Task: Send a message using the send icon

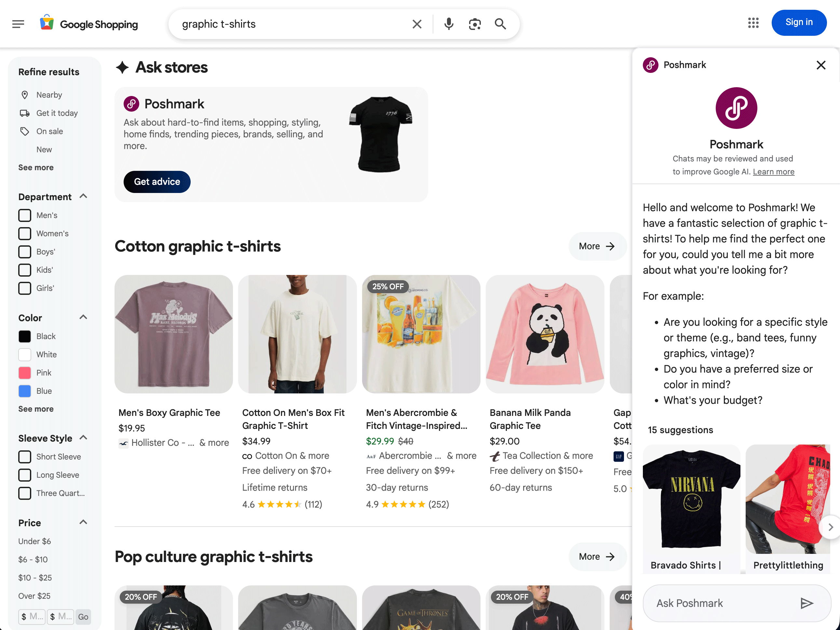Action: [806, 603]
